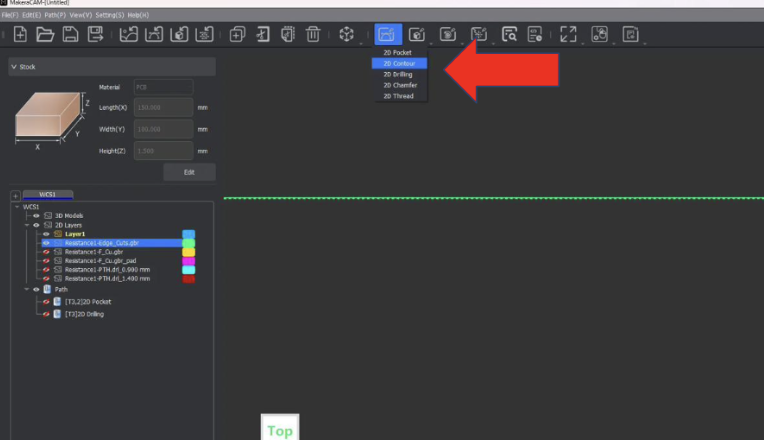Viewport: 764px width, 446px height.
Task: Click the Open folder icon
Action: 45,34
